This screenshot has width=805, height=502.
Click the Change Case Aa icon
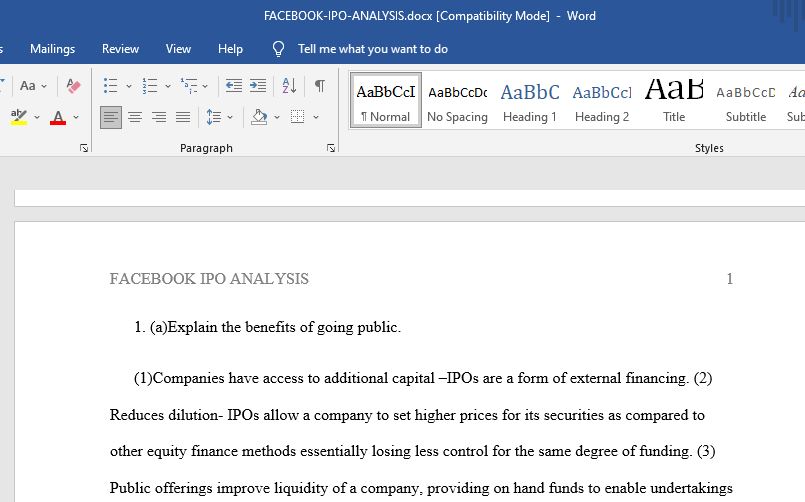pos(28,86)
